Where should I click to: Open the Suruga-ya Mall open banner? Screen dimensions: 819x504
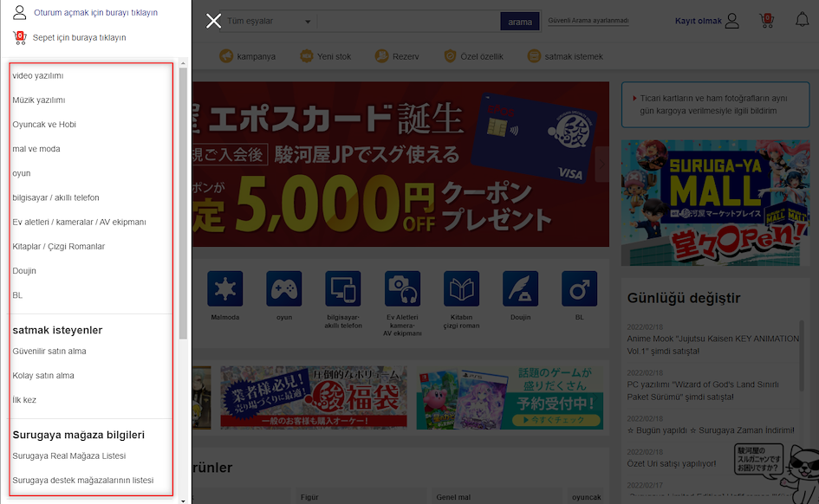coord(715,203)
